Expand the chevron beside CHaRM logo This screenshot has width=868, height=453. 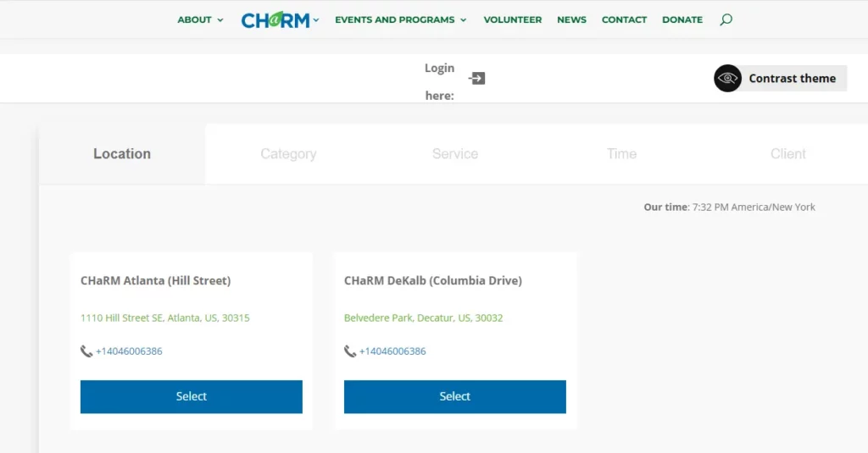[316, 20]
